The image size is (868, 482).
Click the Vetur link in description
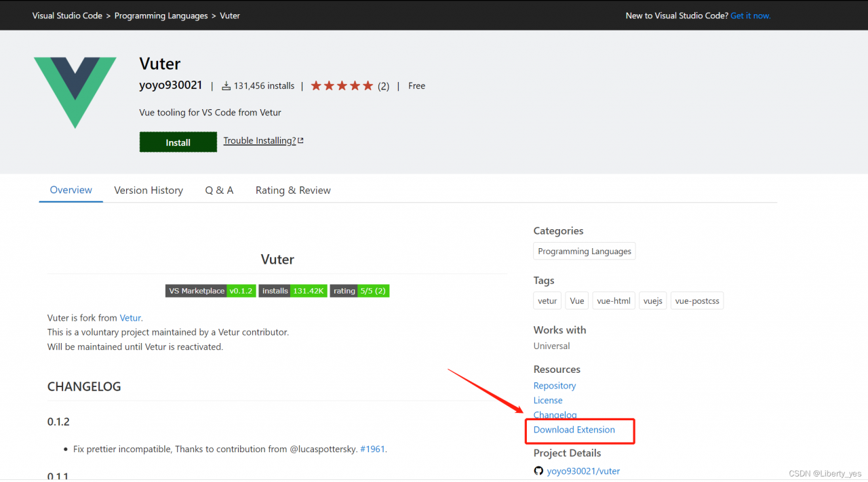click(x=130, y=318)
